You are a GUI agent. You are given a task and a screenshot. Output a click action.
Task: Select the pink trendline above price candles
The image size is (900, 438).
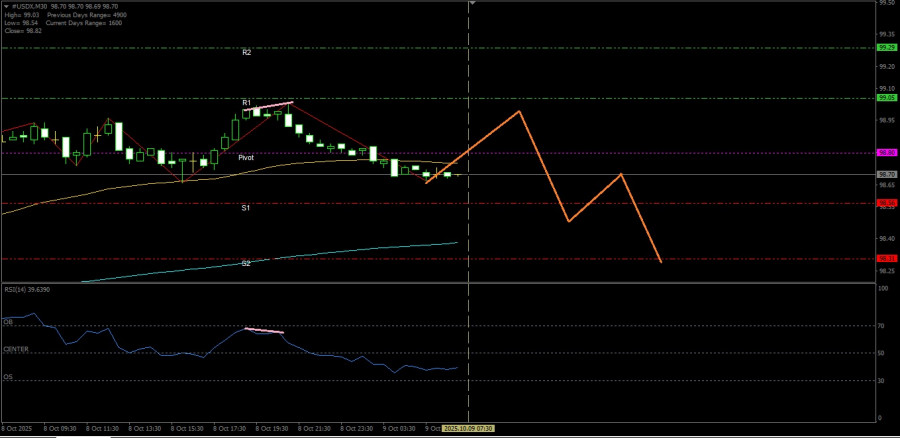click(268, 106)
